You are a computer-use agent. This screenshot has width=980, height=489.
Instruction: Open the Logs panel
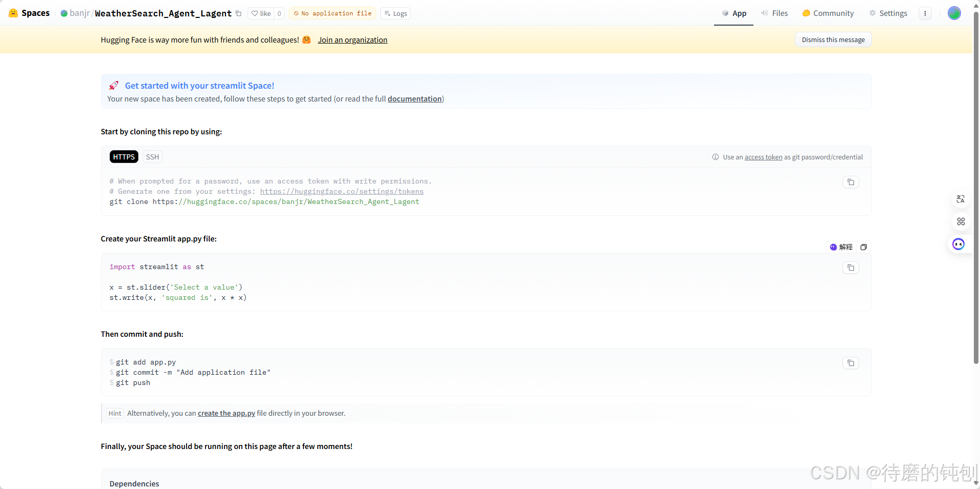[396, 13]
